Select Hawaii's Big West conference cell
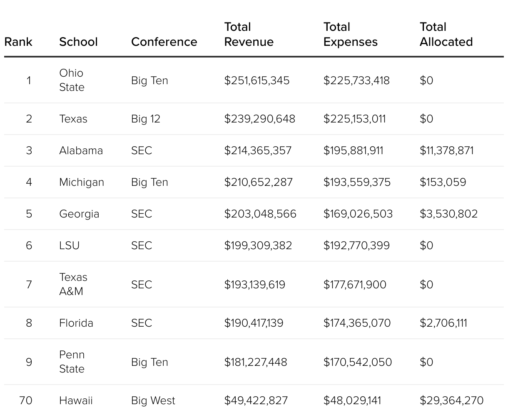508x420 pixels. 153,400
